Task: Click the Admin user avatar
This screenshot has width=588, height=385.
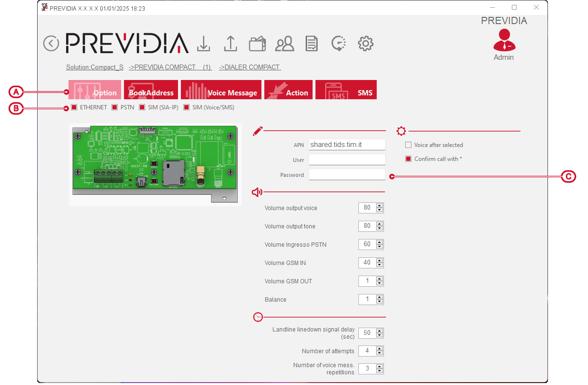Action: [504, 41]
